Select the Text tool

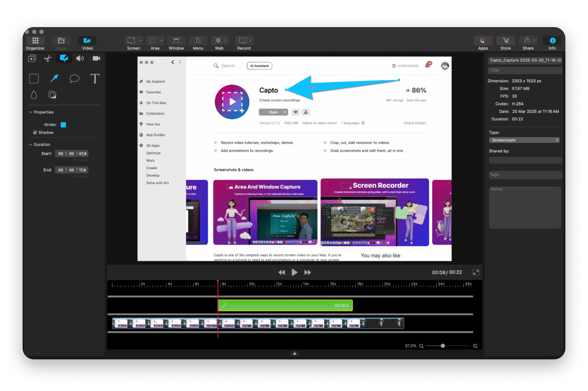(x=95, y=78)
